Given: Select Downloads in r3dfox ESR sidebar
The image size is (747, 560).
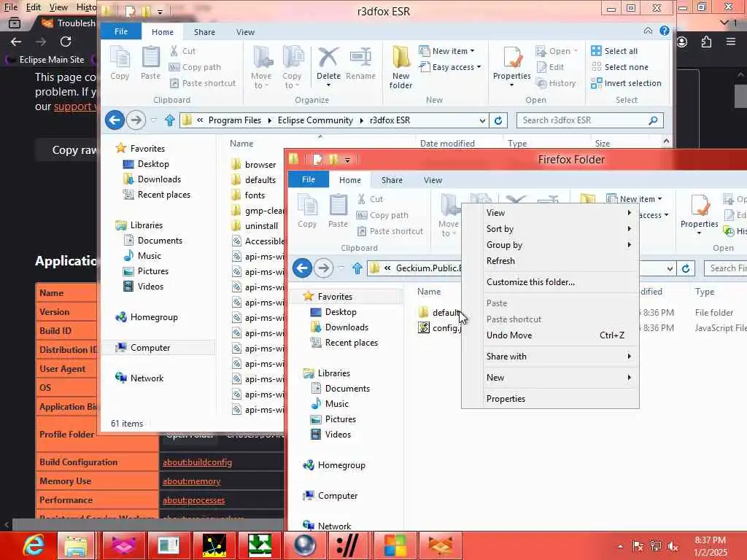Looking at the screenshot, I should (x=159, y=179).
